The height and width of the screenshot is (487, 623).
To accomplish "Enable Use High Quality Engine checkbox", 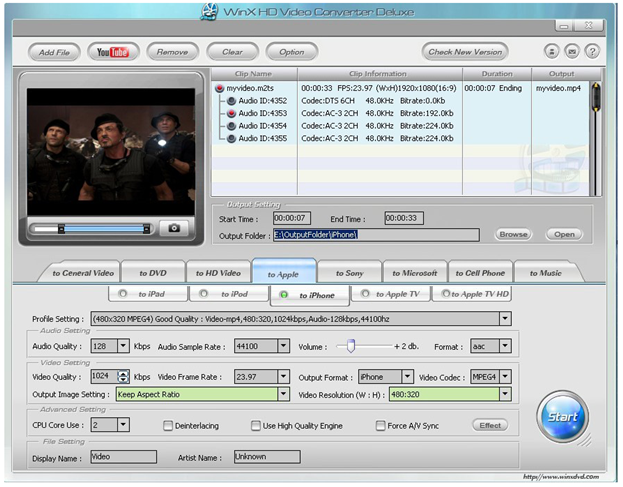I will point(256,426).
